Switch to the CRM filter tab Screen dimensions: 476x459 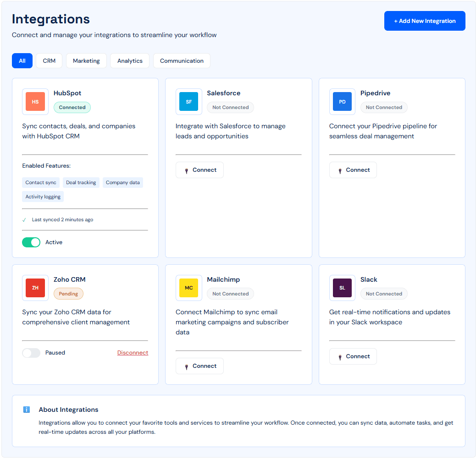click(49, 60)
